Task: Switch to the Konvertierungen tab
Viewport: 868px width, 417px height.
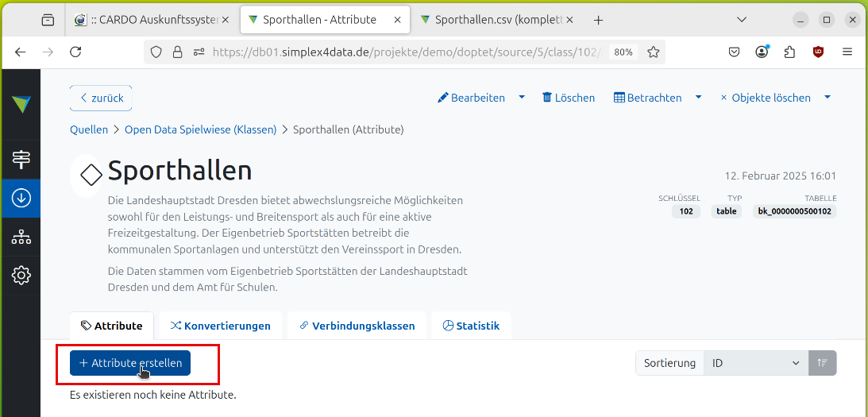Action: (220, 326)
